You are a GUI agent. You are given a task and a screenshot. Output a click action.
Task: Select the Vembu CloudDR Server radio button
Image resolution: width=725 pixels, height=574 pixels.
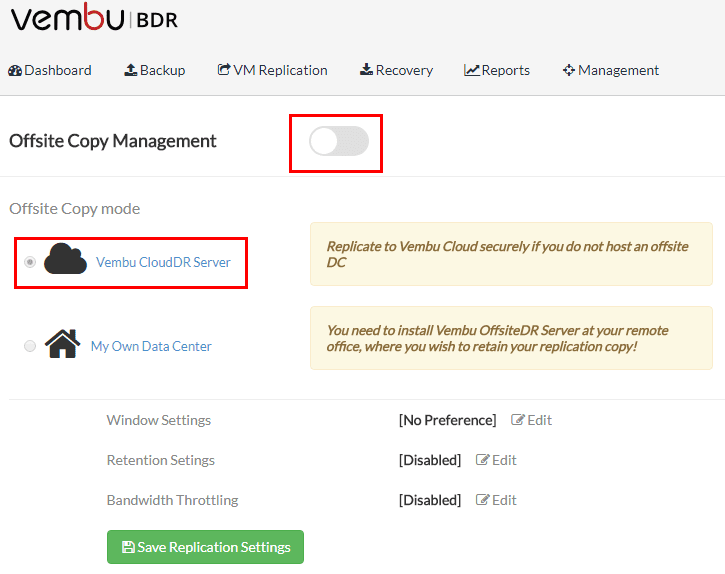30,262
